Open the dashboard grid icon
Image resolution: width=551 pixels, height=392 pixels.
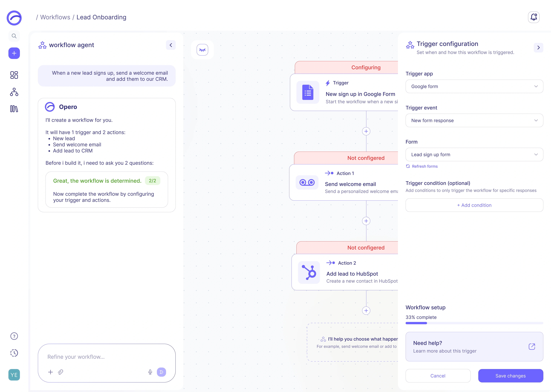(x=14, y=75)
